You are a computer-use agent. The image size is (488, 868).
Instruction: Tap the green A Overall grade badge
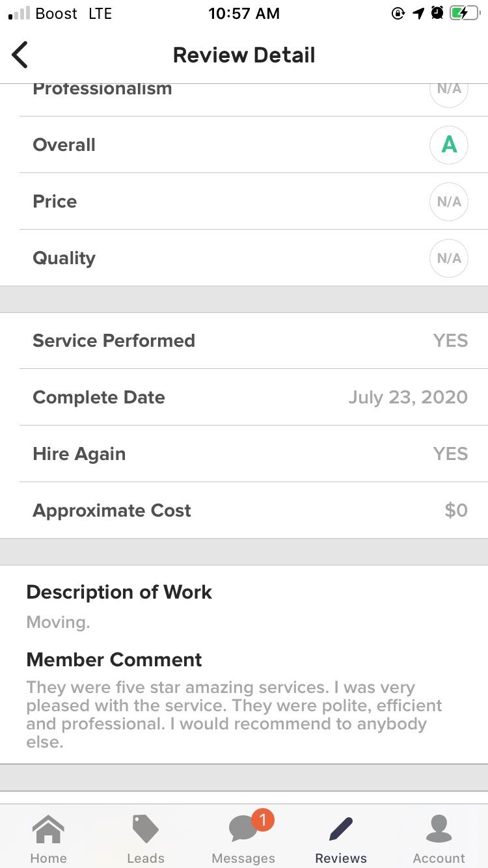449,144
